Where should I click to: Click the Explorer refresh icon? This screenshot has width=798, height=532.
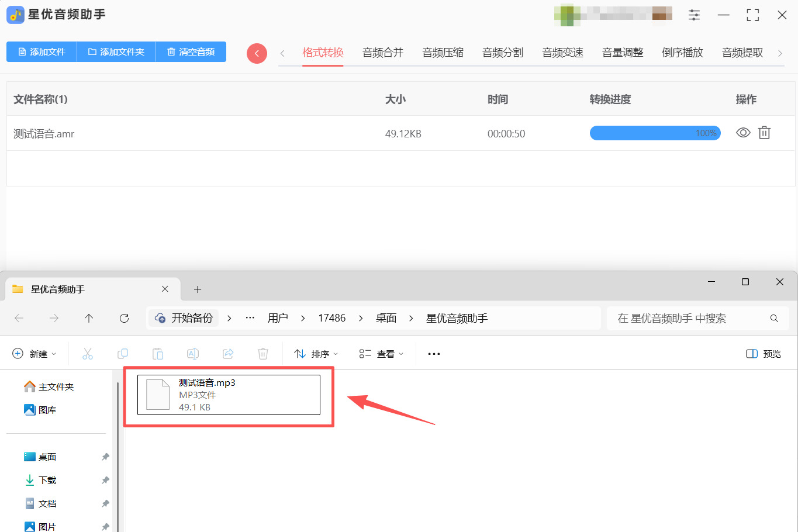[x=124, y=318]
